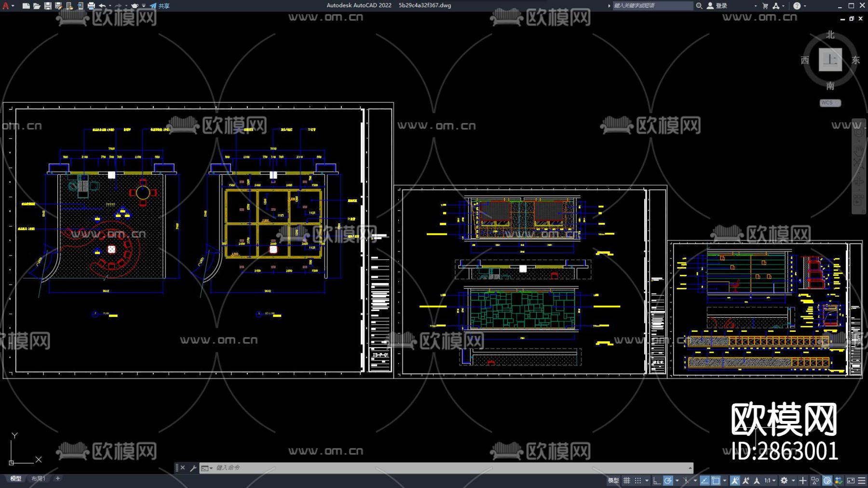The height and width of the screenshot is (488, 868).
Task: Toggle ortho mode icon in status bar
Action: click(656, 480)
